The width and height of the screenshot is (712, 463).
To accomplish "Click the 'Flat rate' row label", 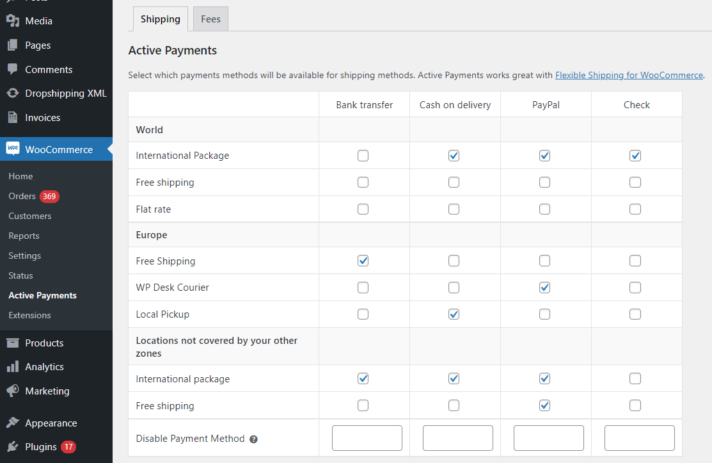I will pyautogui.click(x=153, y=209).
